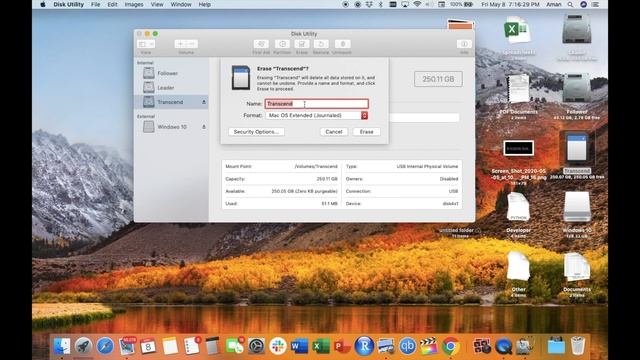
Task: Click the First Aid toolbar icon
Action: click(x=261, y=44)
